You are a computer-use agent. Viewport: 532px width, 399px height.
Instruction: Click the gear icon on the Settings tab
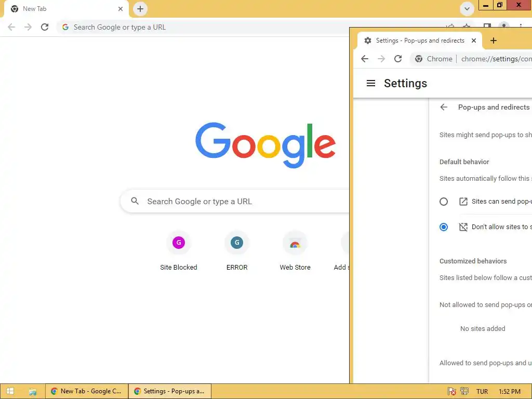coord(368,41)
